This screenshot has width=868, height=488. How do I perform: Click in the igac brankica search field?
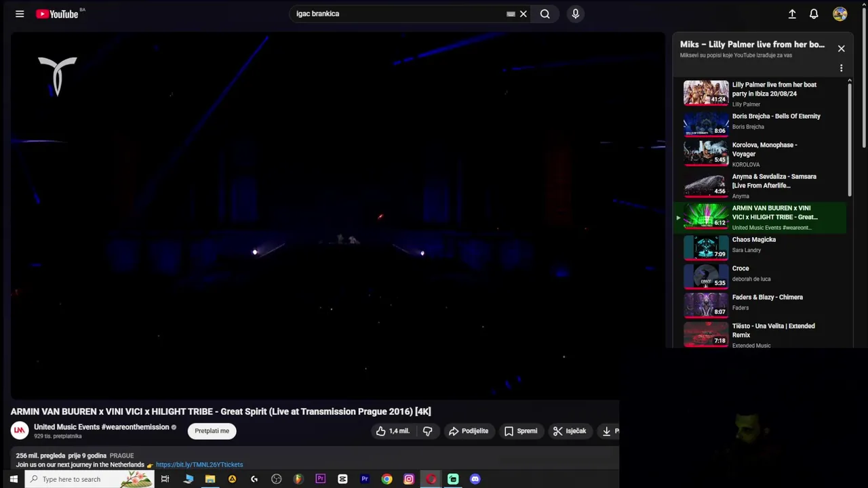coord(400,14)
